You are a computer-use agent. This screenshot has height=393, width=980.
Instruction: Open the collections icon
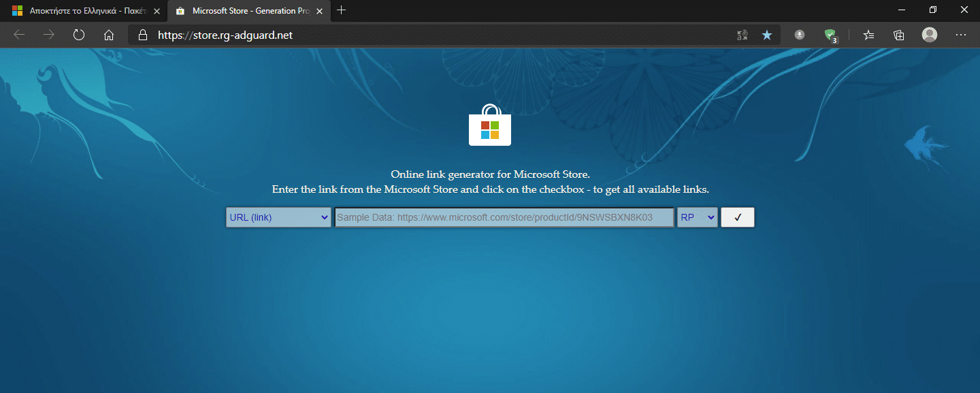[899, 35]
